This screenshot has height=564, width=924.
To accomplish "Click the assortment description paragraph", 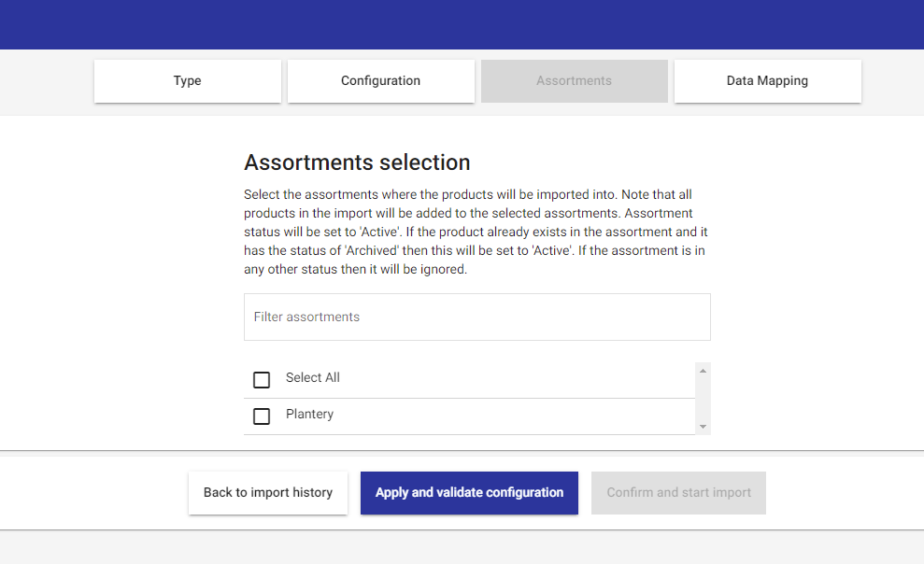I will point(476,232).
